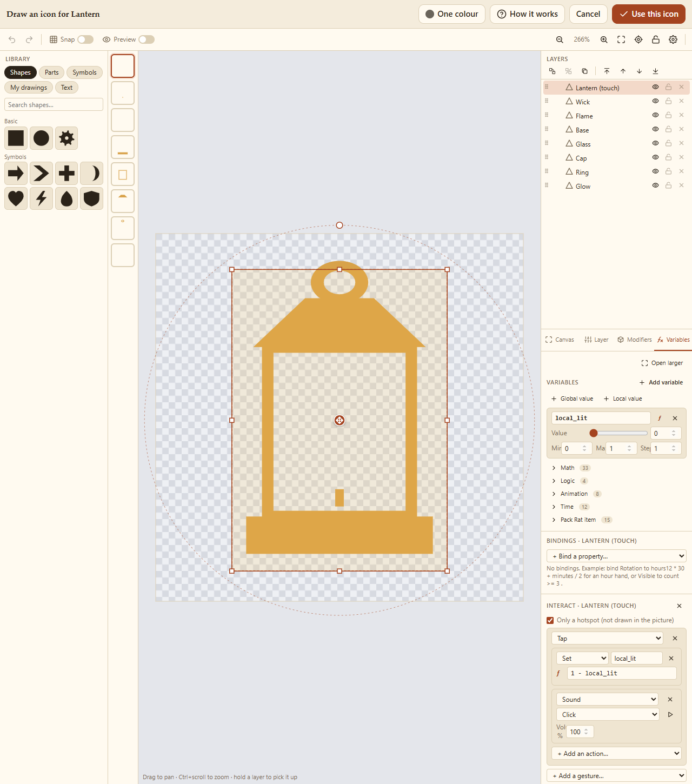The height and width of the screenshot is (784, 692).
Task: Open the My drawings library tab
Action: pyautogui.click(x=29, y=88)
